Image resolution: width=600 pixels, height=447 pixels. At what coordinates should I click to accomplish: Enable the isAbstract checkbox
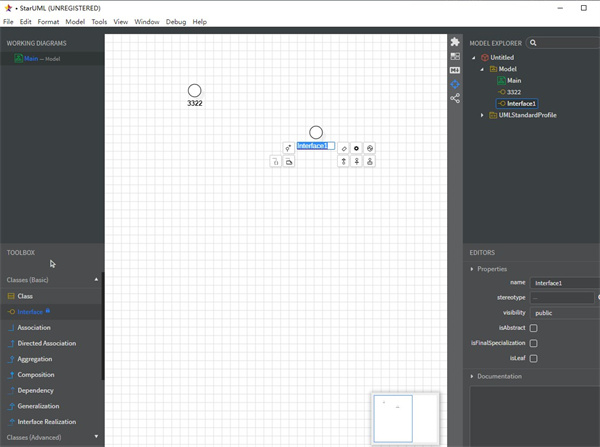[x=533, y=328]
